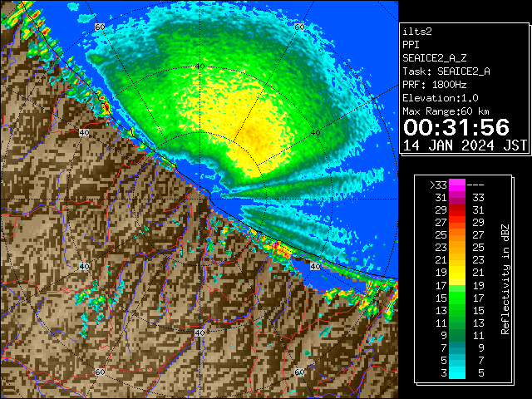Click the radar origin where the range rings center
Viewport: 532px width, 399px height.
pyautogui.click(x=199, y=199)
